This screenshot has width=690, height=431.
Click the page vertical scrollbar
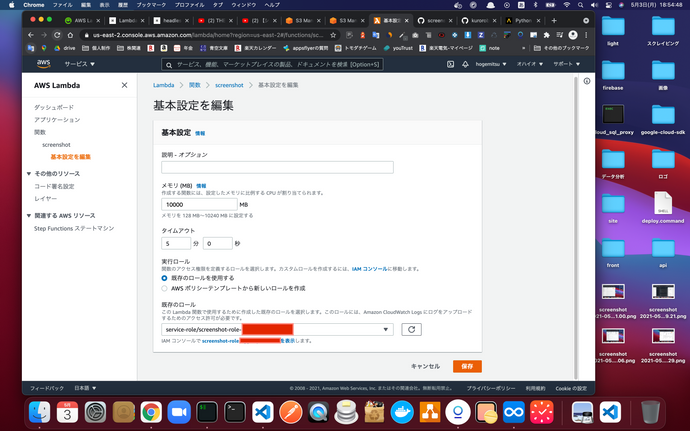[575, 227]
